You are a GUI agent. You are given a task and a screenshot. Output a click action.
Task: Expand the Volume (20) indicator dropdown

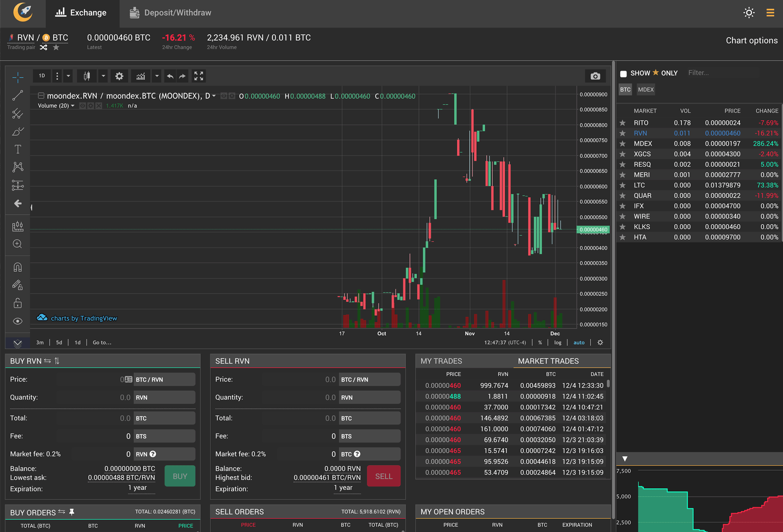coord(73,106)
